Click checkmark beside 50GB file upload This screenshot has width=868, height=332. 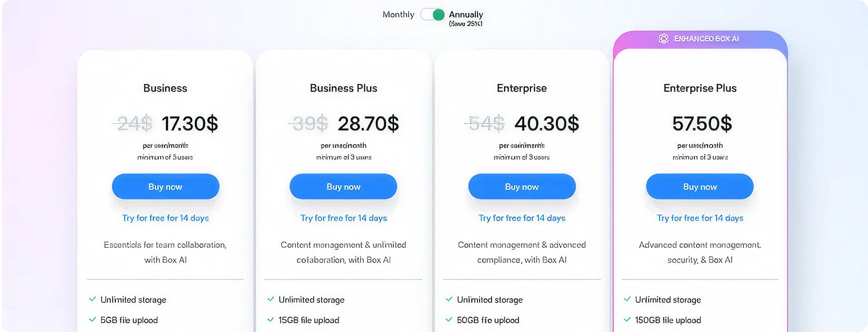click(449, 319)
